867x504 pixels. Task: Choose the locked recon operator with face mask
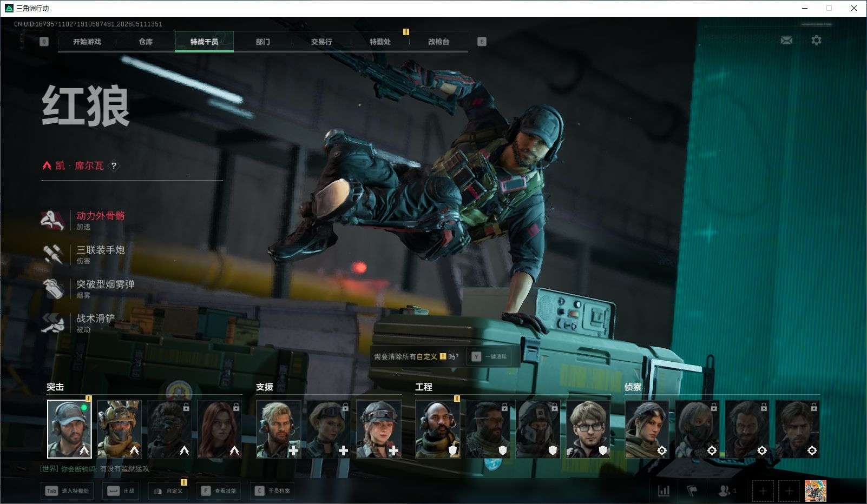click(697, 429)
